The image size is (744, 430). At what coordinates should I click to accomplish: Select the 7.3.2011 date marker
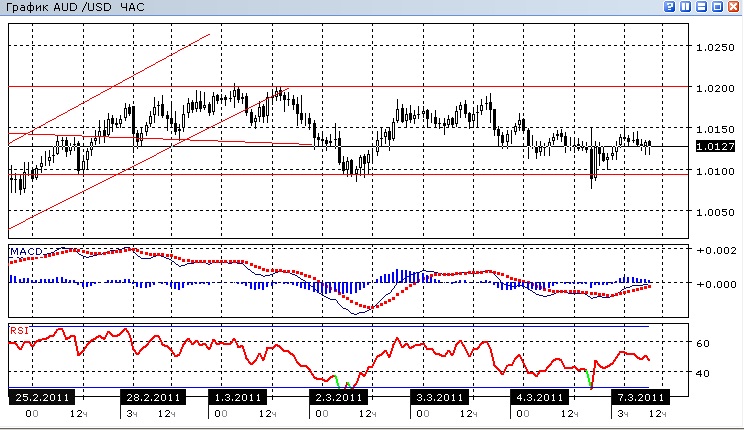(x=641, y=397)
